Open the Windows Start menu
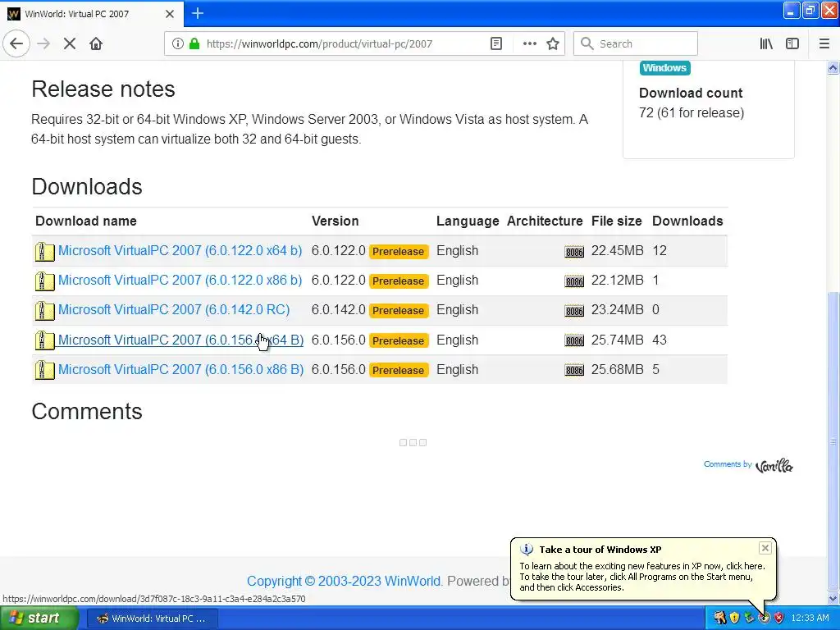 point(39,619)
